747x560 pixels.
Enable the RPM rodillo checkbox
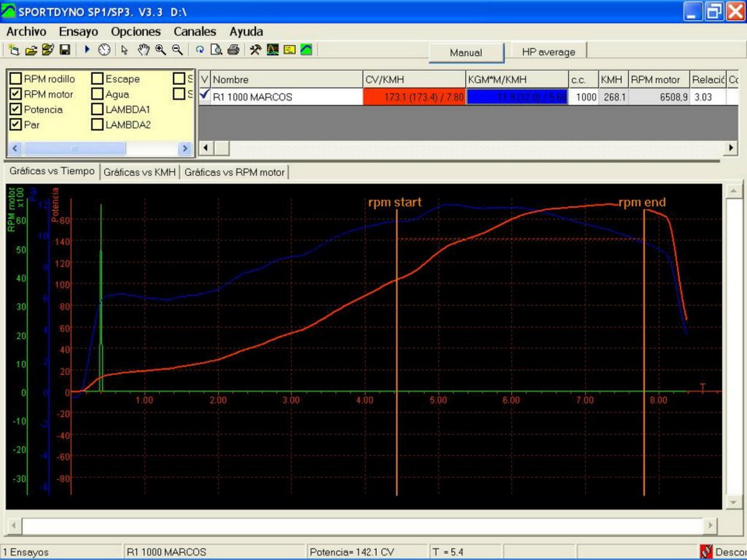tap(16, 79)
